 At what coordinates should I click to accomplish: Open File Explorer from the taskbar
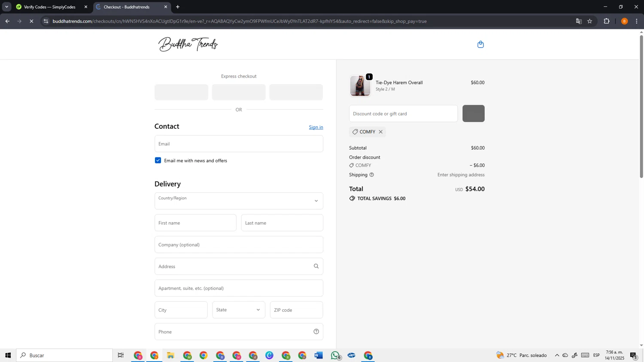tap(170, 355)
